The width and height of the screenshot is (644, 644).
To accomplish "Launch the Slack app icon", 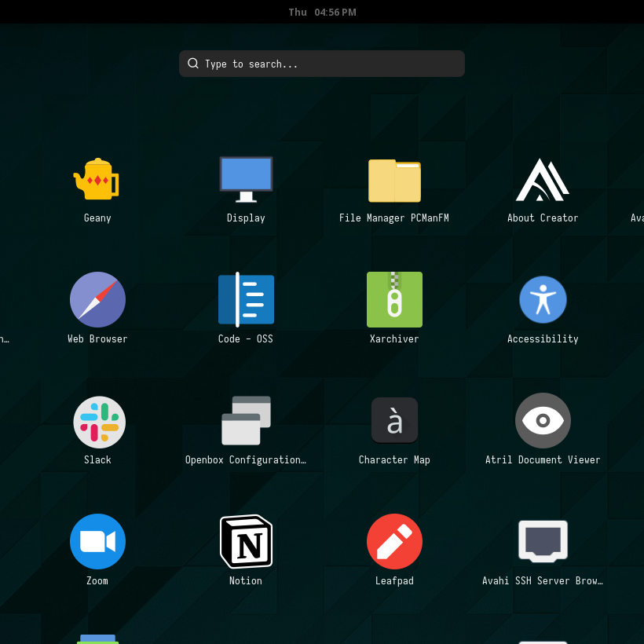I will pyautogui.click(x=100, y=422).
